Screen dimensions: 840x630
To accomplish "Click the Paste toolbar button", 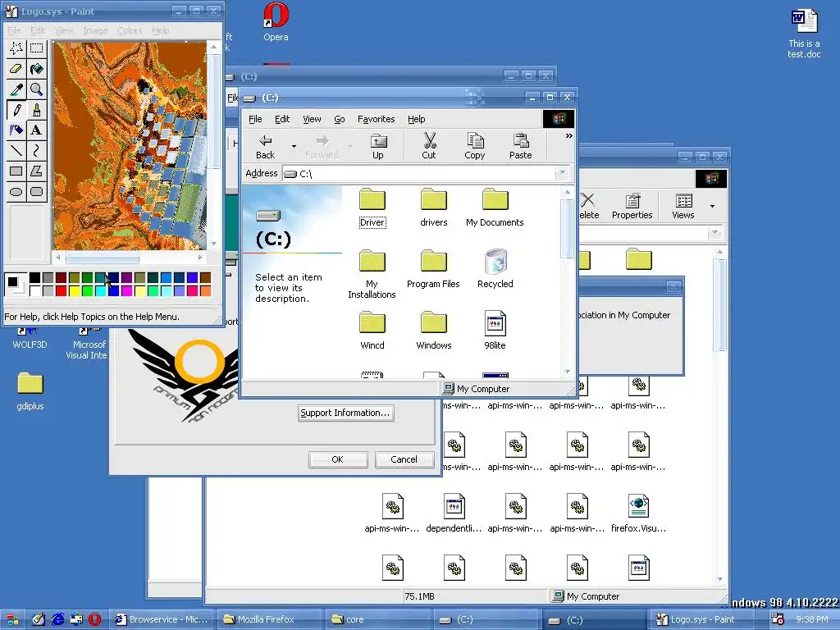I will 521,146.
